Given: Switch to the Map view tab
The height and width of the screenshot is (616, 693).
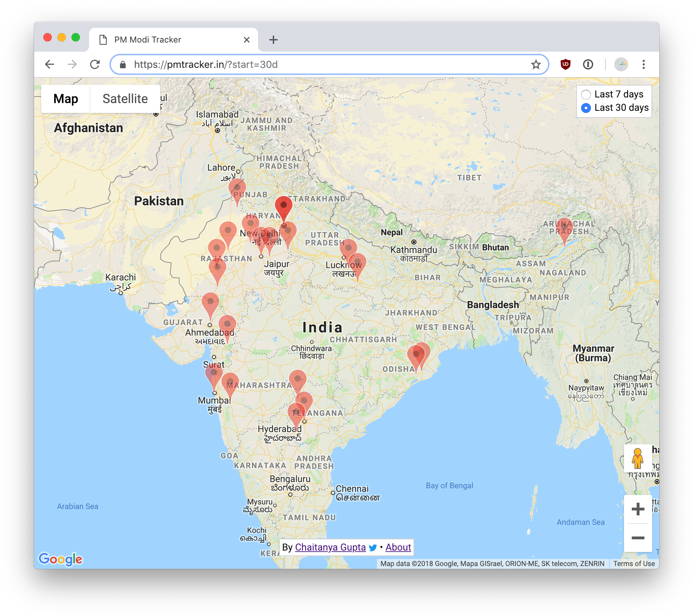Looking at the screenshot, I should [66, 99].
